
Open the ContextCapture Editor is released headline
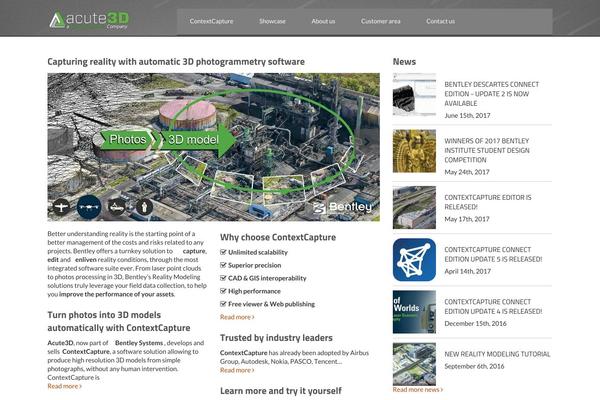click(488, 202)
